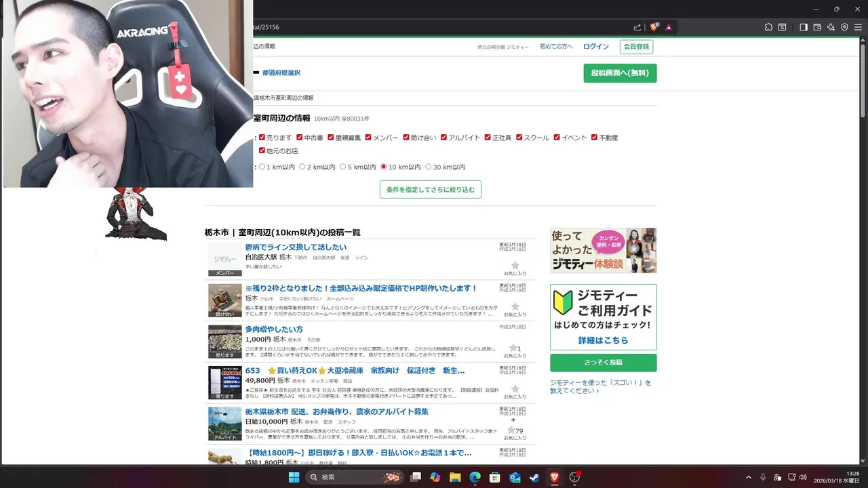Image resolution: width=868 pixels, height=488 pixels.
Task: Click the さっそく投稿 green button
Action: click(x=604, y=363)
